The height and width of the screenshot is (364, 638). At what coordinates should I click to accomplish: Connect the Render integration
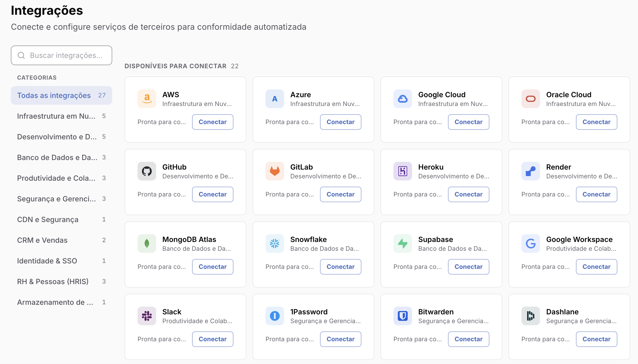pos(596,194)
